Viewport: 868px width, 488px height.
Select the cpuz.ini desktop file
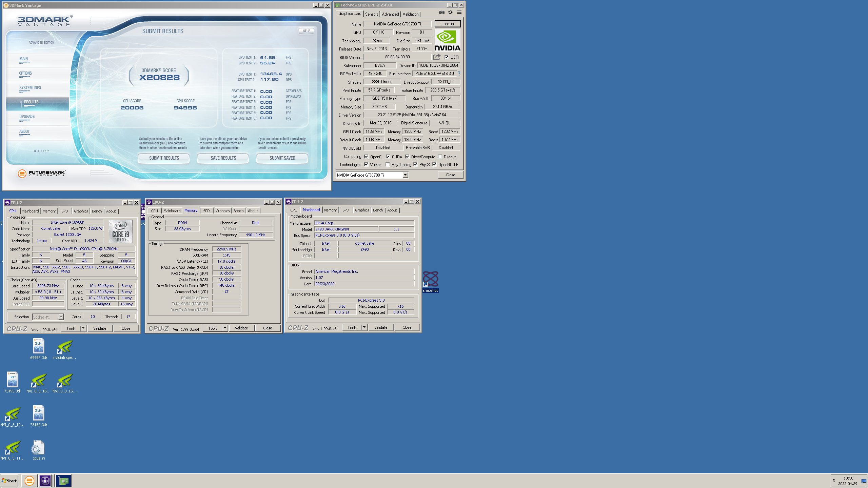point(39,449)
